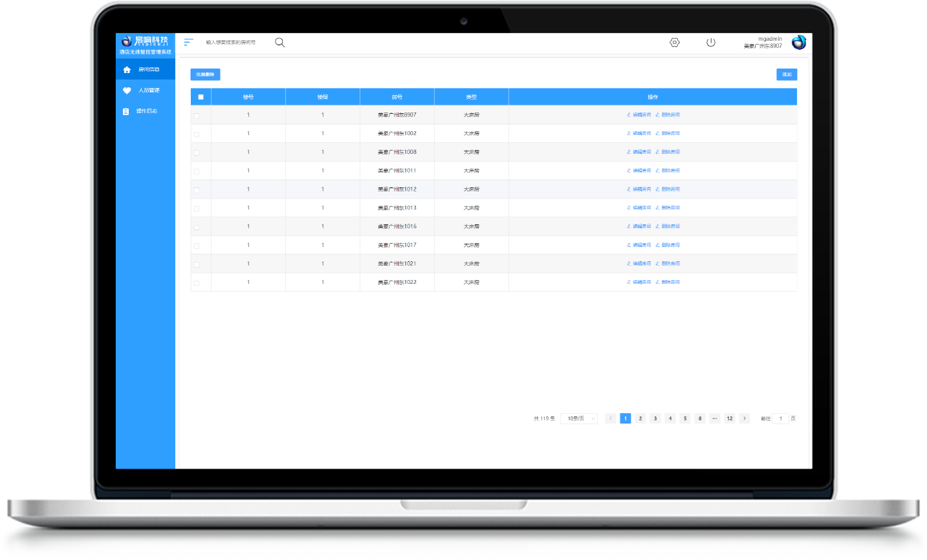Toggle the select-all checkbox in table header
This screenshot has height=560, width=927.
[x=201, y=97]
